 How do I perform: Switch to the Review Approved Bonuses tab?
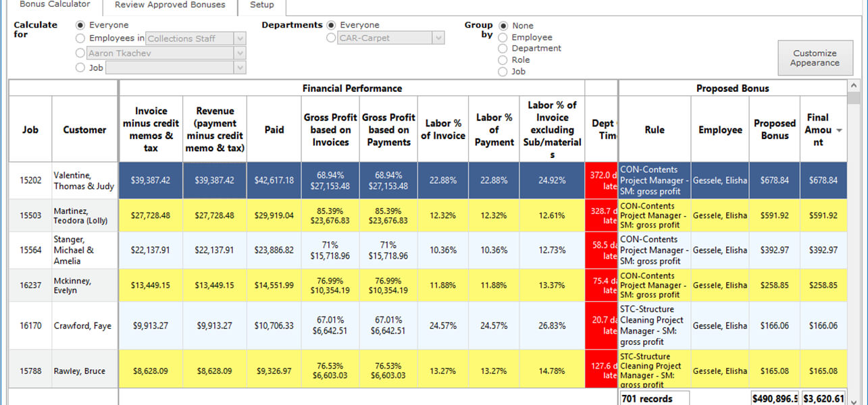pyautogui.click(x=170, y=5)
